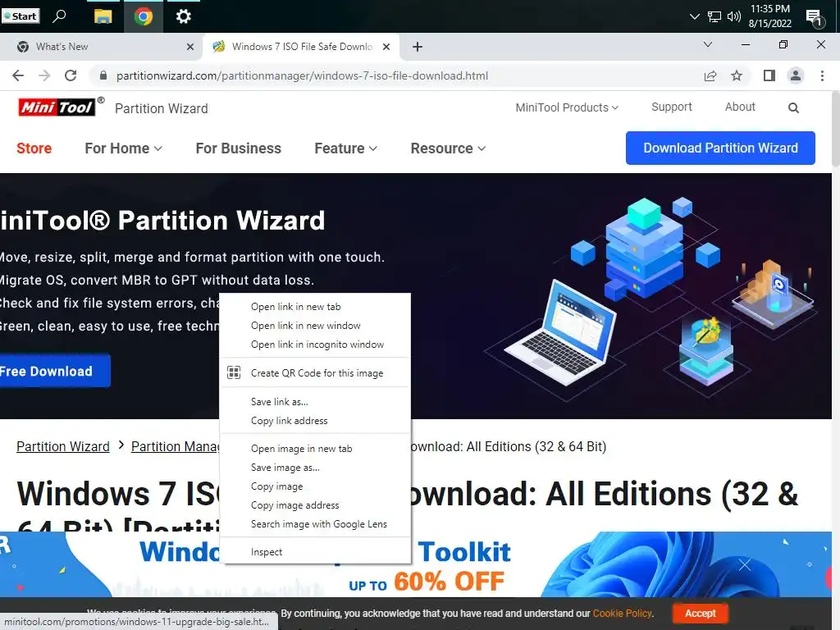Select Copy image address
The width and height of the screenshot is (840, 630).
click(315, 504)
